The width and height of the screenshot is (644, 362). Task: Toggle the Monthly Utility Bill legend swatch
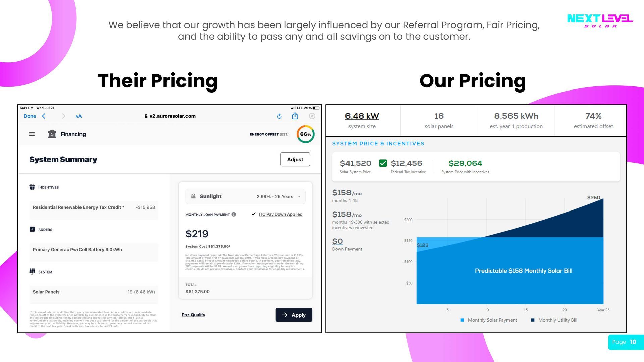(533, 320)
